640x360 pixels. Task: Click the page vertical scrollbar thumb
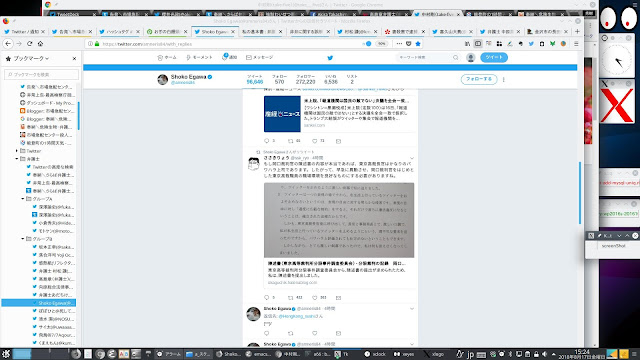pos(580,193)
